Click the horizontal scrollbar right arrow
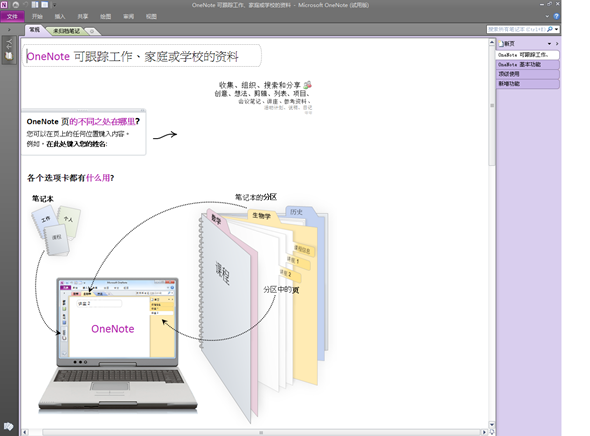 click(x=484, y=432)
